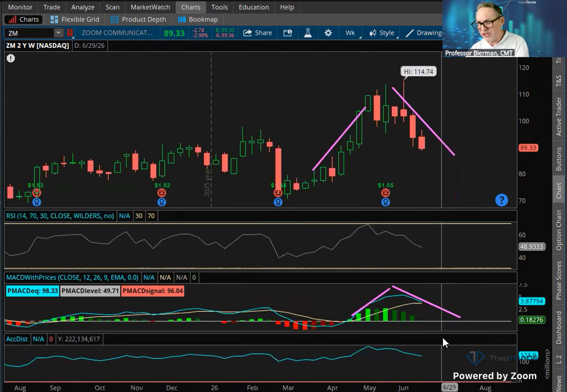Open the Bookmap sub-tab
Image resolution: width=567 pixels, height=392 pixels.
click(198, 19)
